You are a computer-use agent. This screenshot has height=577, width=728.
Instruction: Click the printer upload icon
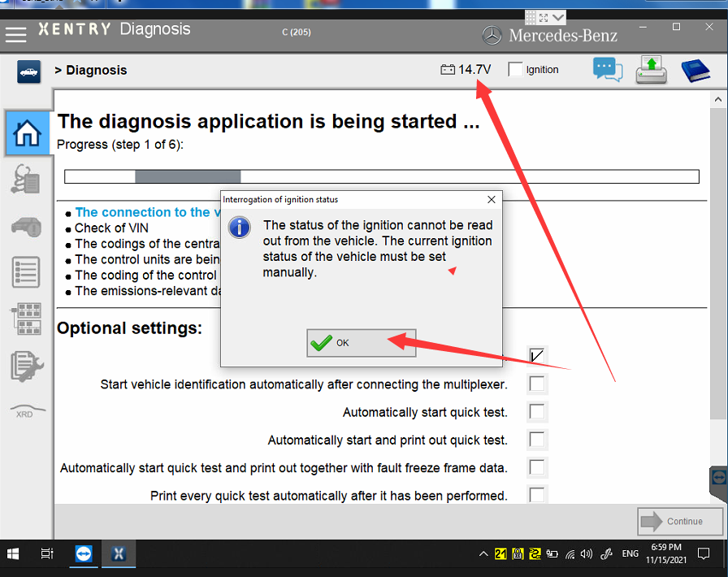coord(651,70)
